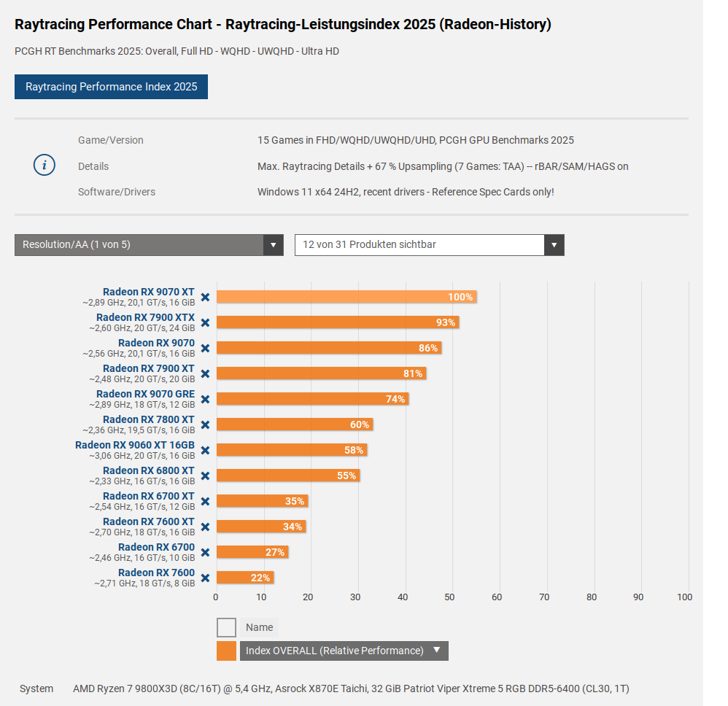
Task: Click the specs text ~3,06 GHz, 20 GT/s, 16 GiB
Action: pos(142,456)
